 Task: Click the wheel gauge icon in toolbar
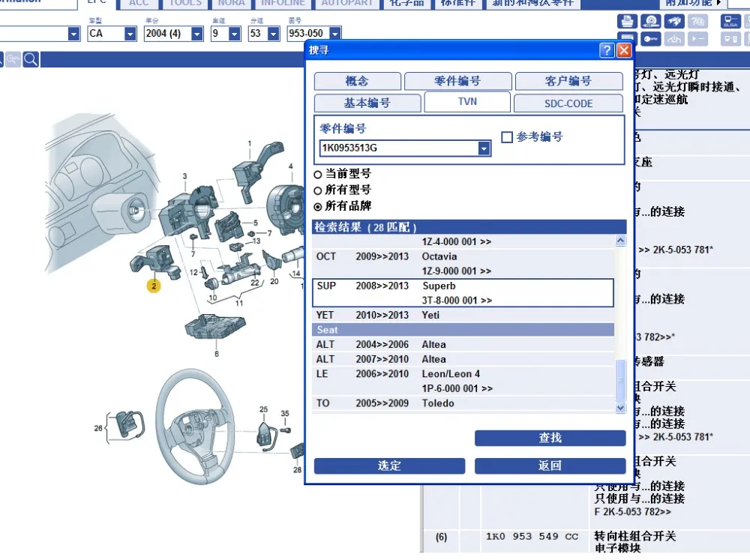[651, 21]
